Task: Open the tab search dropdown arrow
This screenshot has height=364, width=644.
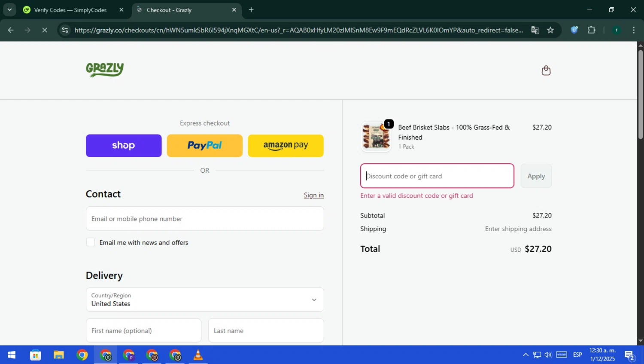Action: pos(9,10)
